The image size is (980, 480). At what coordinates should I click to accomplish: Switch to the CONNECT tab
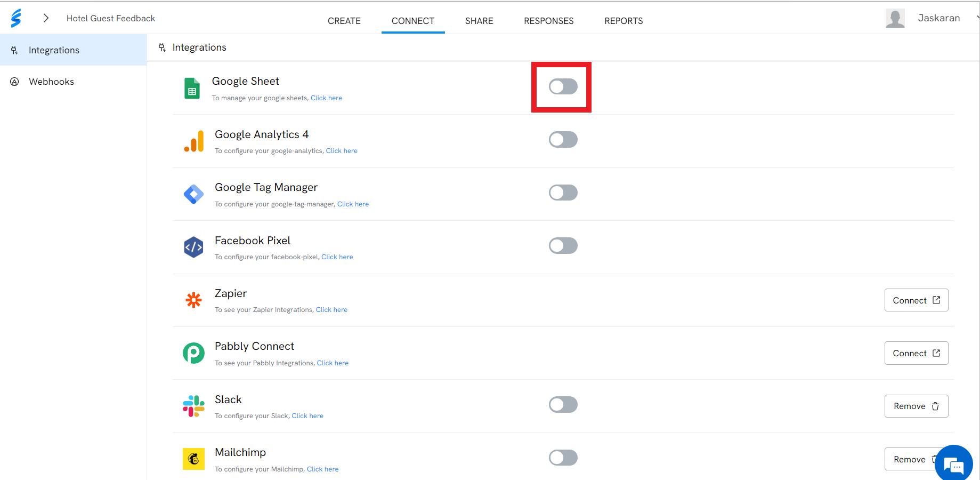click(413, 21)
